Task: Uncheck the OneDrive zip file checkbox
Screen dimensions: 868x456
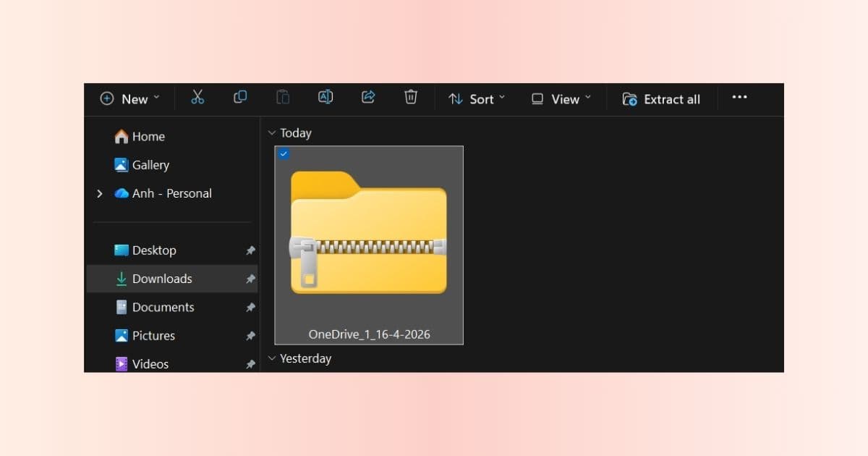Action: click(x=284, y=153)
